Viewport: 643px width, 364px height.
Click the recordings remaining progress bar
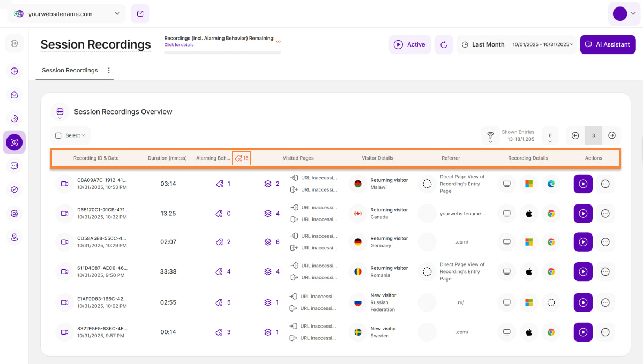[222, 52]
